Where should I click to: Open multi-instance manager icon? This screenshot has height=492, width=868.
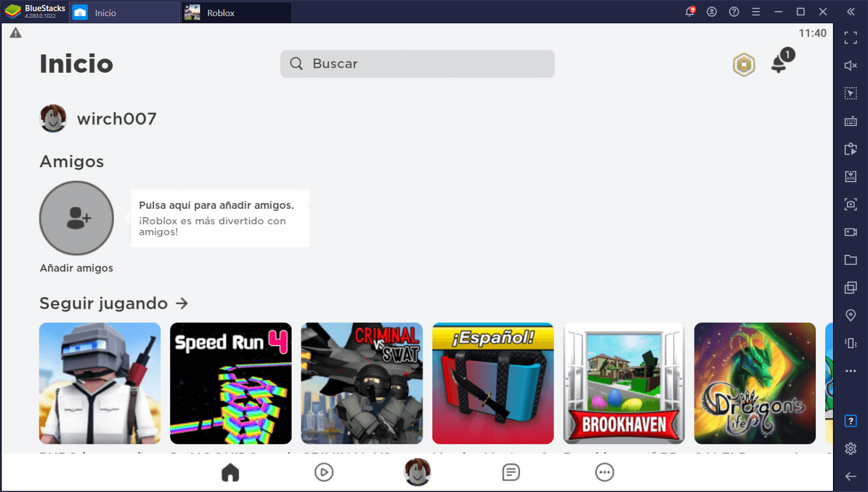851,288
